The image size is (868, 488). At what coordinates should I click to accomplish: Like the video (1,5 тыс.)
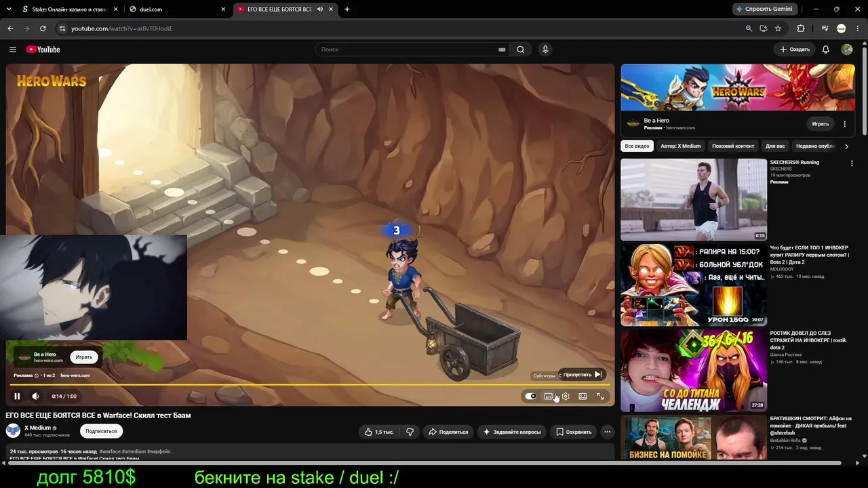pyautogui.click(x=378, y=432)
